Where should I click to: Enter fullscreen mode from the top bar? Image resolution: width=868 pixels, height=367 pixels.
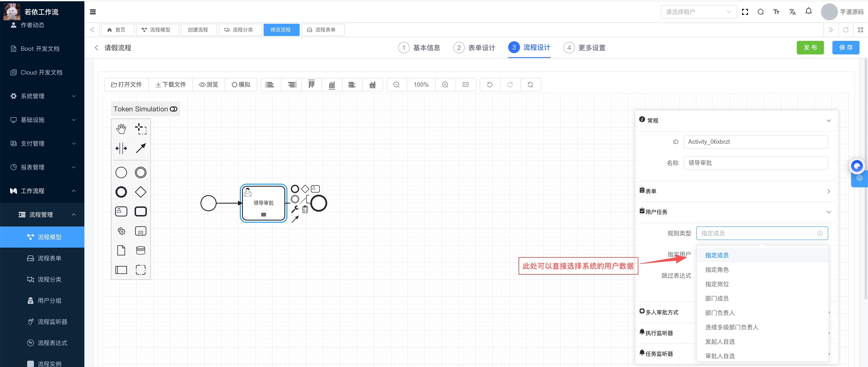click(x=745, y=12)
